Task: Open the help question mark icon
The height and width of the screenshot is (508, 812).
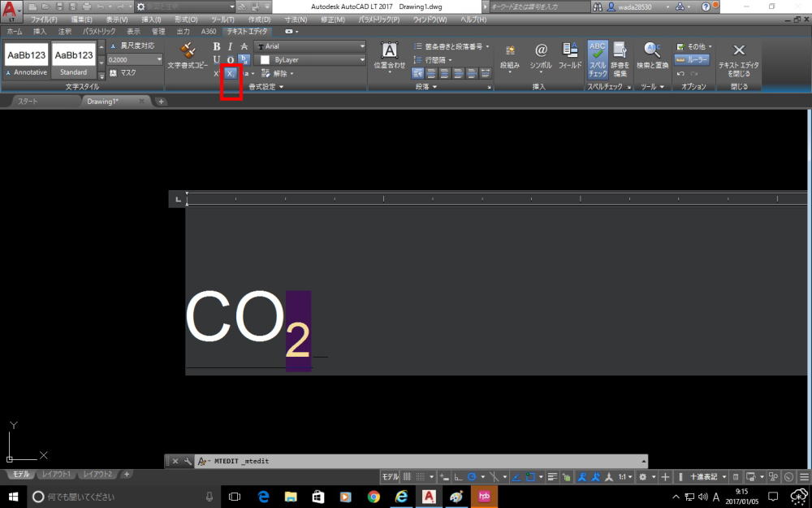Action: click(x=706, y=7)
